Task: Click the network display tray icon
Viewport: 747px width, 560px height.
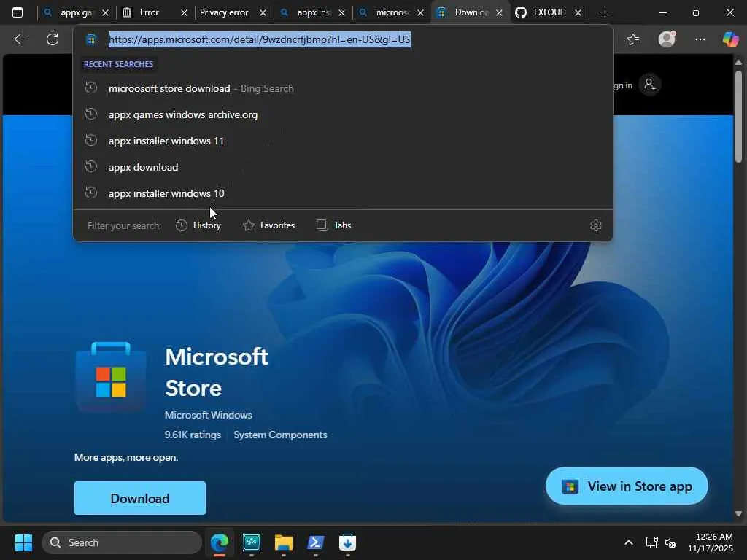Action: click(x=651, y=542)
